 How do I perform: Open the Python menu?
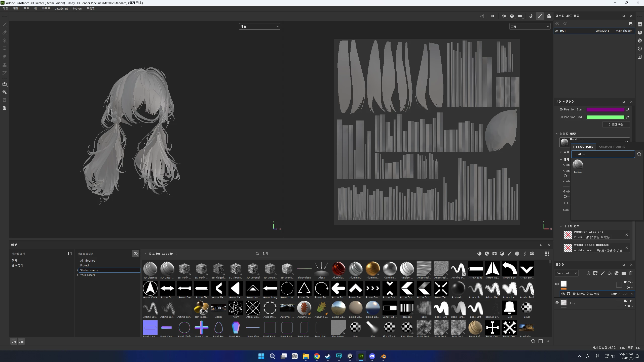tap(77, 9)
